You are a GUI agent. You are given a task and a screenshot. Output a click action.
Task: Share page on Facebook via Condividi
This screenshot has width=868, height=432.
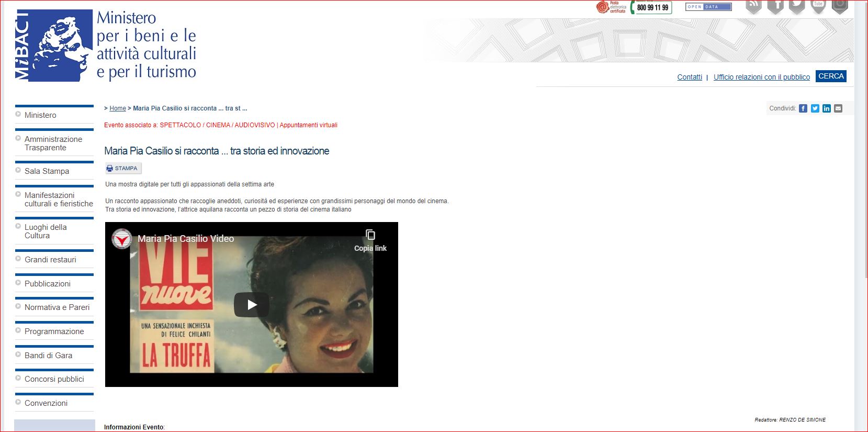click(x=803, y=108)
